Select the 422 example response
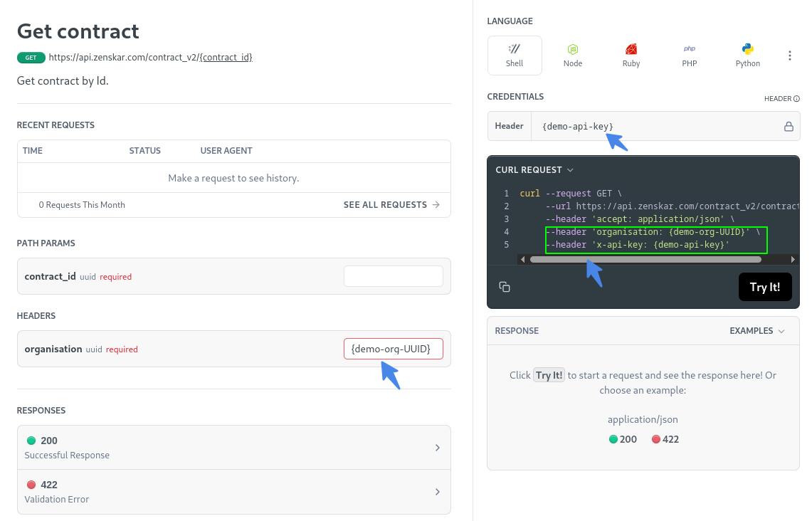Image resolution: width=812 pixels, height=521 pixels. tap(665, 439)
